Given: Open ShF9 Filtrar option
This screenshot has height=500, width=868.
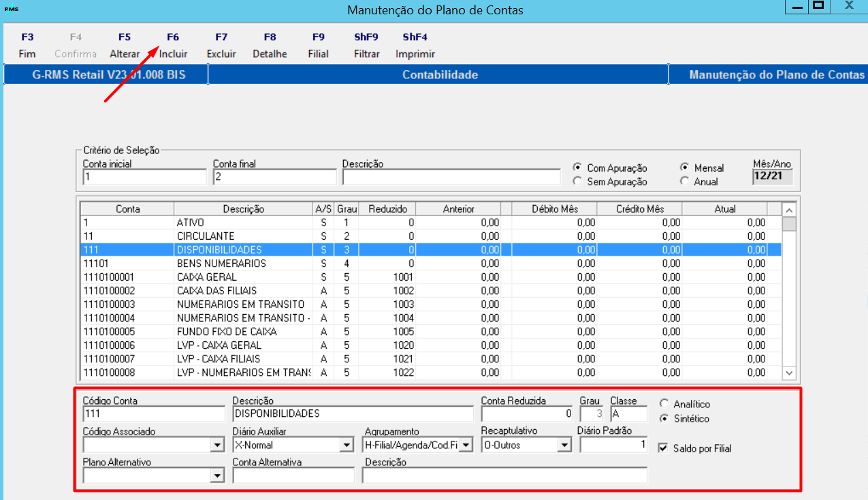Looking at the screenshot, I should coord(366,46).
